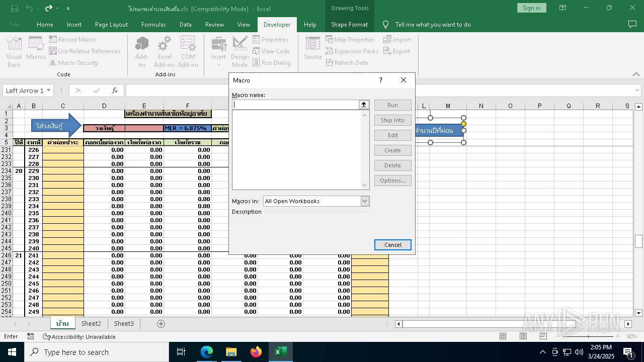The image size is (644, 362).
Task: Open the comments pane icon
Action: click(x=632, y=24)
